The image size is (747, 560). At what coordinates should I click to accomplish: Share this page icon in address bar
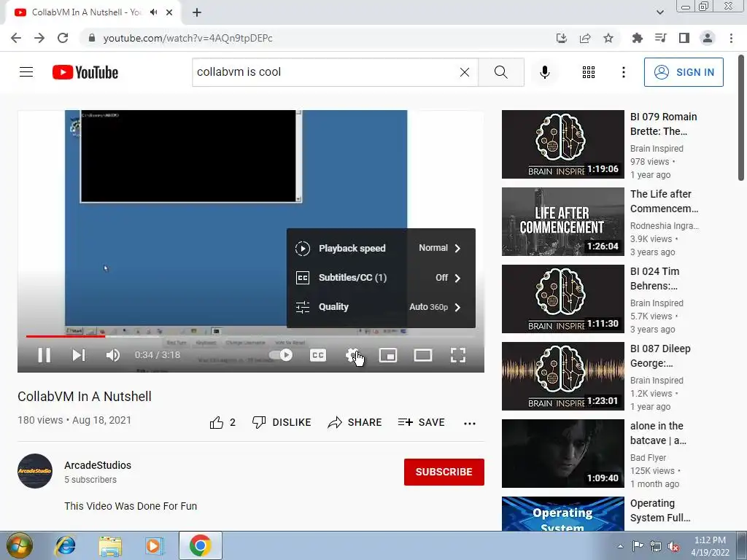pyautogui.click(x=585, y=38)
